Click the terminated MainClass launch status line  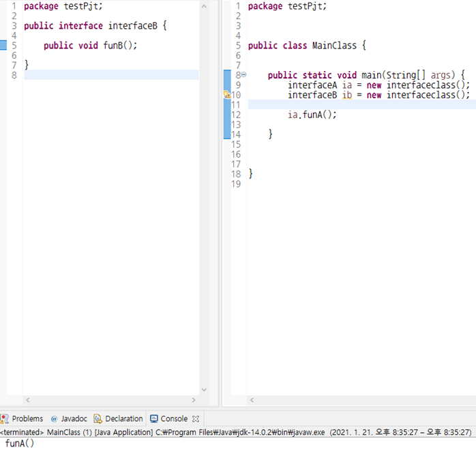[x=235, y=432]
